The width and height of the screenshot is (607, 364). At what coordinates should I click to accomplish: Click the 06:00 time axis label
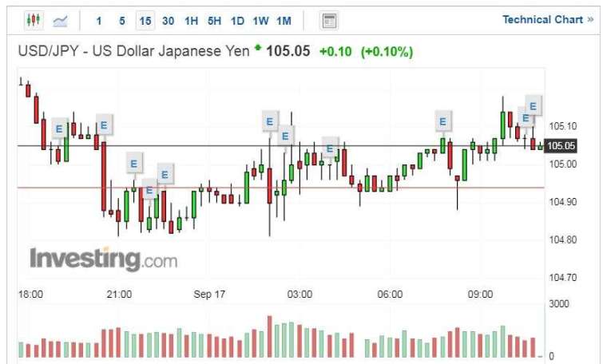[390, 295]
